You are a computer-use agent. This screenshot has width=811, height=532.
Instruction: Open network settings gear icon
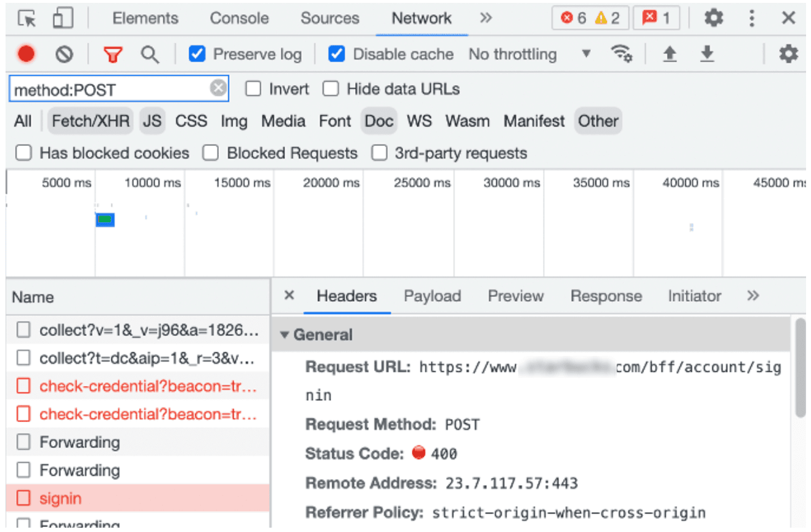pos(789,54)
